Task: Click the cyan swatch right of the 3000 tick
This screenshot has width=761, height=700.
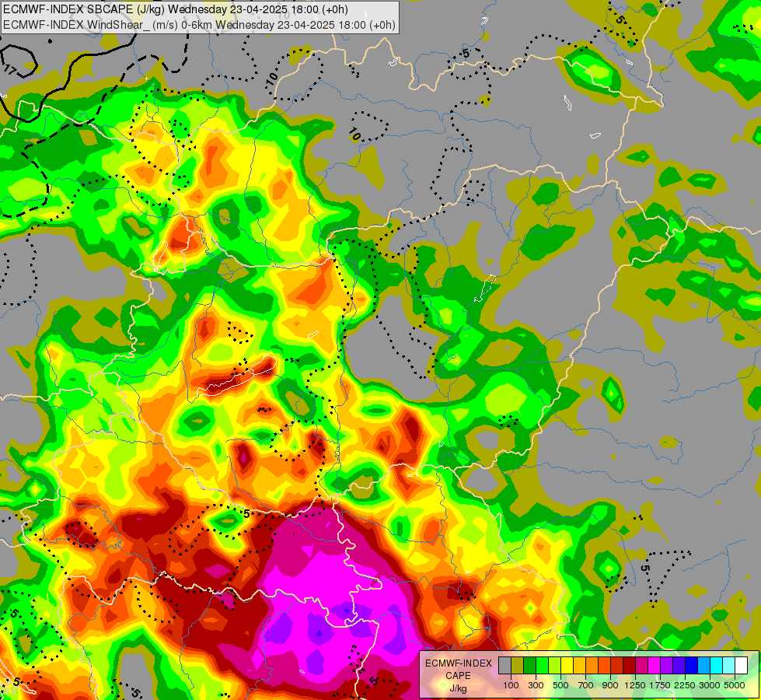Action: [717, 665]
